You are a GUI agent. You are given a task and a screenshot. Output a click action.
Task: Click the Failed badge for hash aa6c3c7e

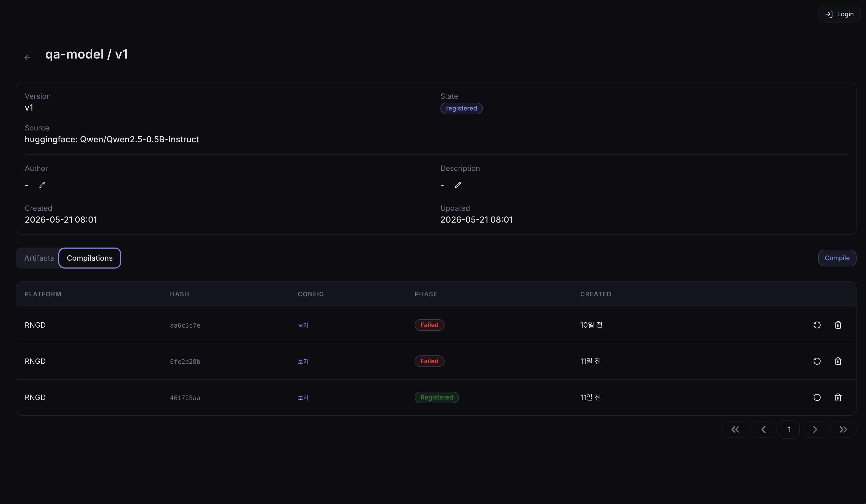click(429, 325)
